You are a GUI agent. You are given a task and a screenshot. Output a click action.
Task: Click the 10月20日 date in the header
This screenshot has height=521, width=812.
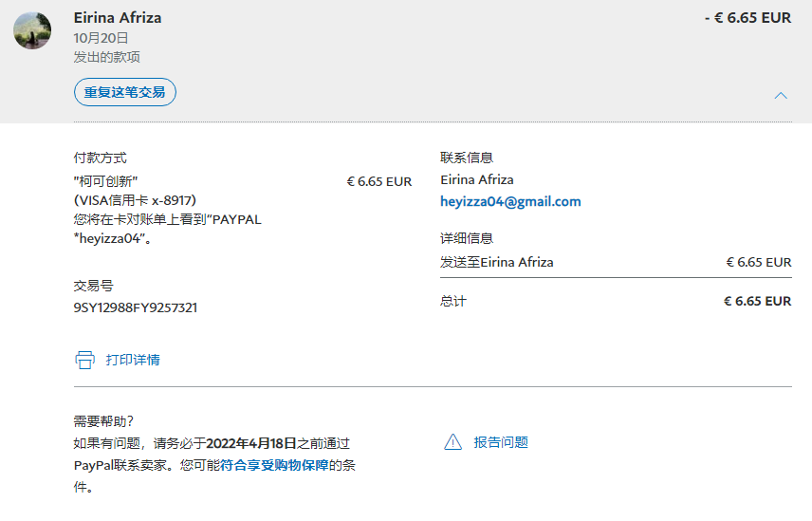click(101, 38)
